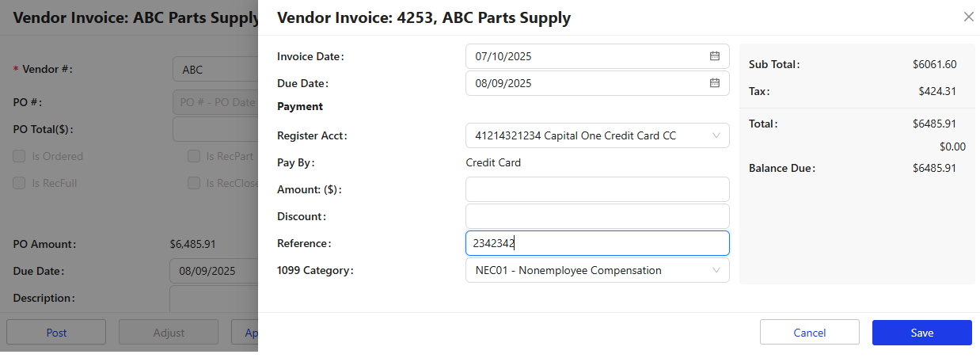
Task: Open the Due Date calendar picker icon
Action: (x=714, y=83)
